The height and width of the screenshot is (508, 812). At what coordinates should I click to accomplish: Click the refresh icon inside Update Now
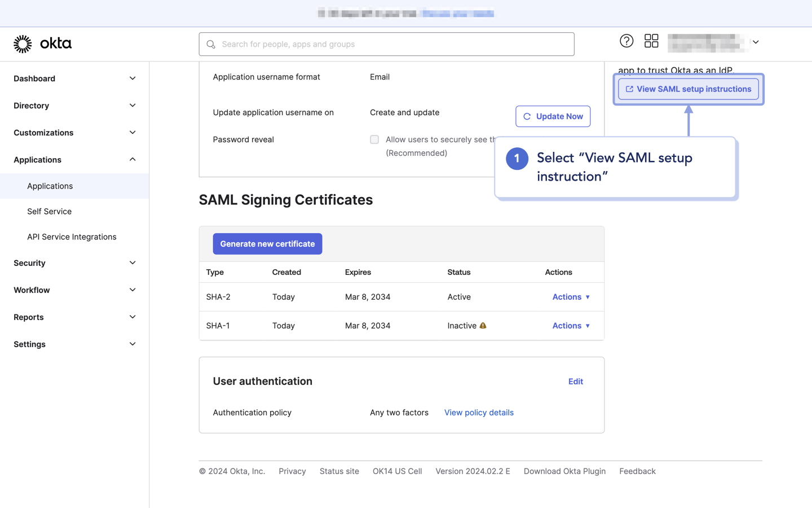point(527,116)
